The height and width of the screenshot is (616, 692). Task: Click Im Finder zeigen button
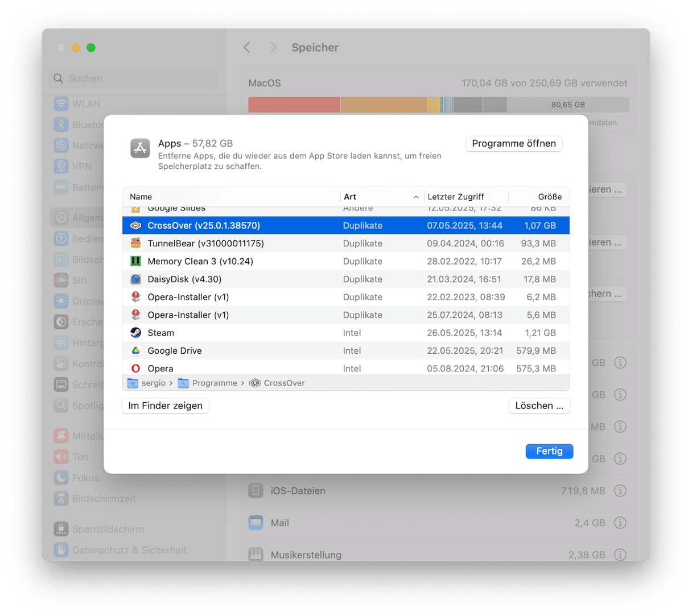[166, 406]
